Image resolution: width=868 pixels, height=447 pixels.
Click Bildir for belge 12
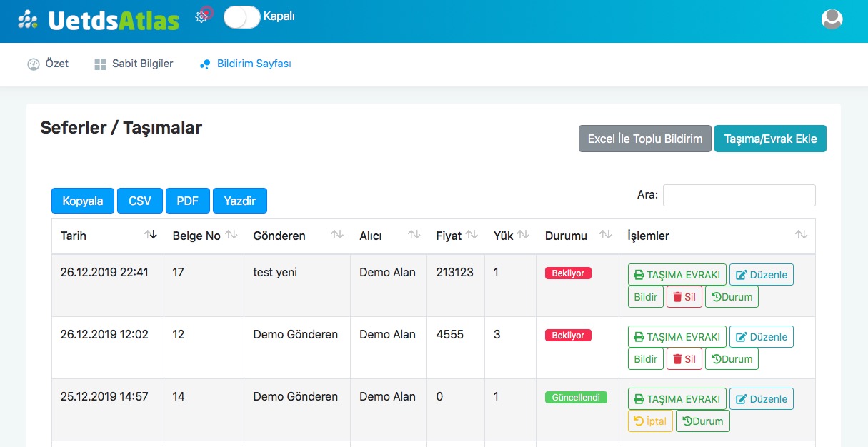(646, 359)
